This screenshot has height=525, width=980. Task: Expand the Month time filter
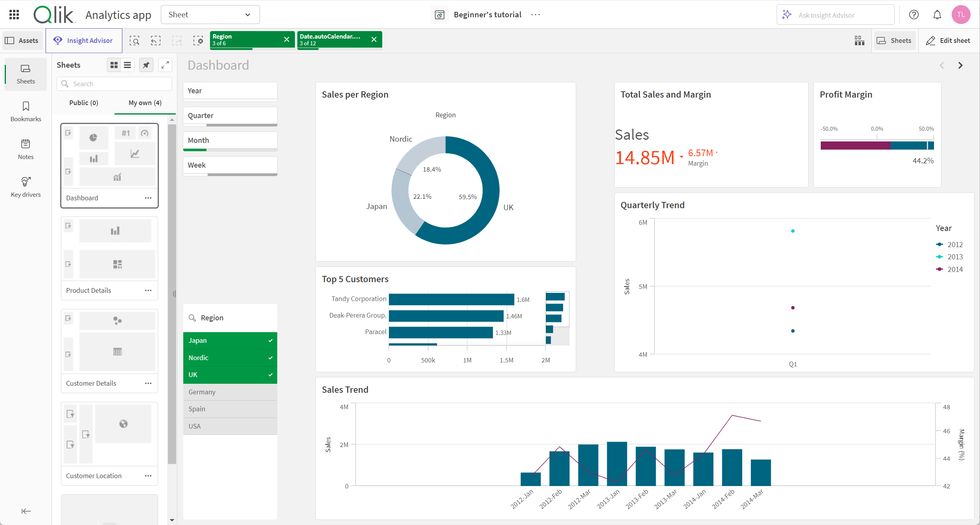[230, 140]
